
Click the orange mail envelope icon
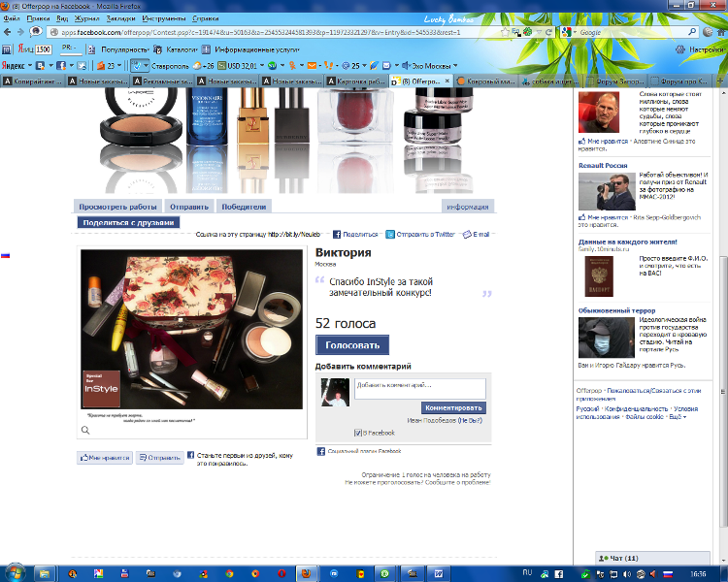[x=312, y=65]
